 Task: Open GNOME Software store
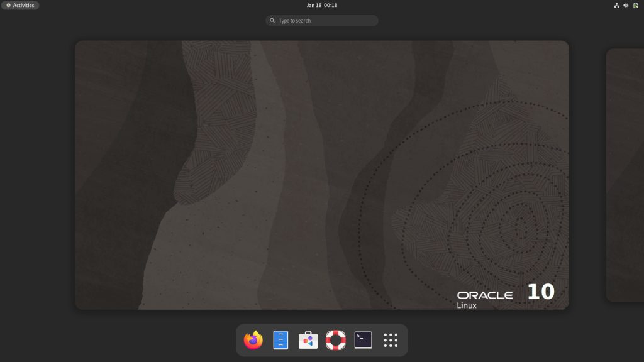307,340
